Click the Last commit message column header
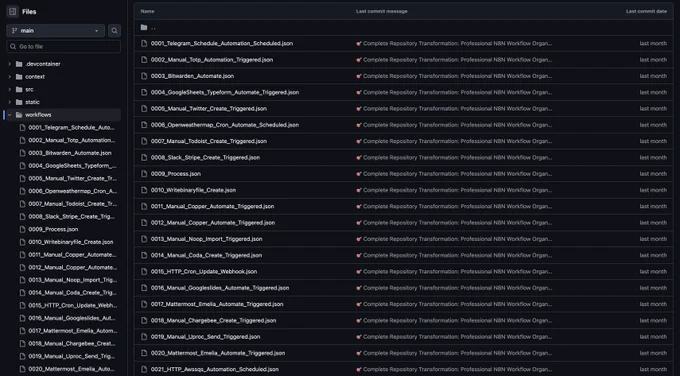The width and height of the screenshot is (680, 376). point(382,11)
